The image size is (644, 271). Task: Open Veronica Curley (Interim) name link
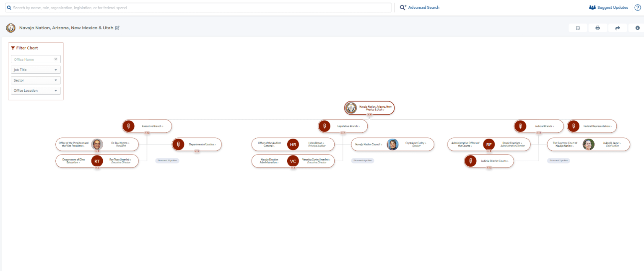click(317, 160)
